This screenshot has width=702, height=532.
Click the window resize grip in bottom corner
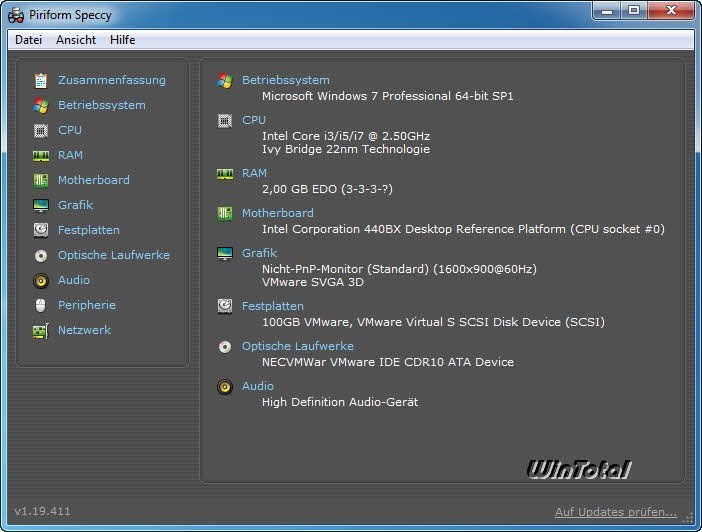click(689, 519)
